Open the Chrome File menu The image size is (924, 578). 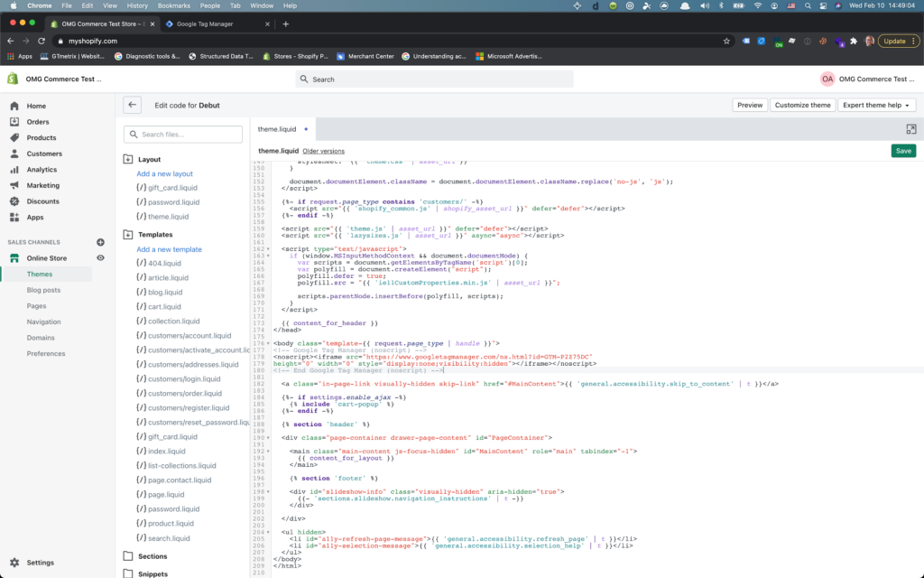pos(67,6)
